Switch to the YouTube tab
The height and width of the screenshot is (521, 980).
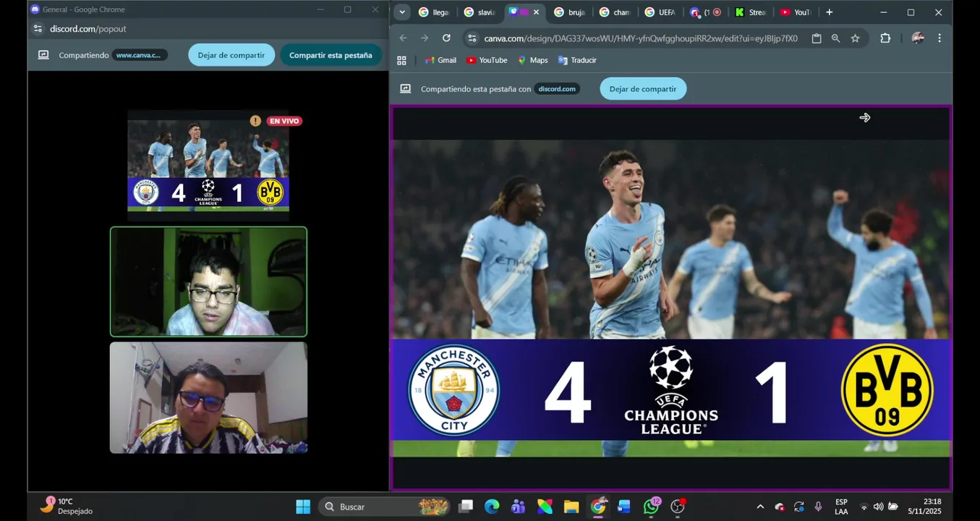pyautogui.click(x=796, y=12)
